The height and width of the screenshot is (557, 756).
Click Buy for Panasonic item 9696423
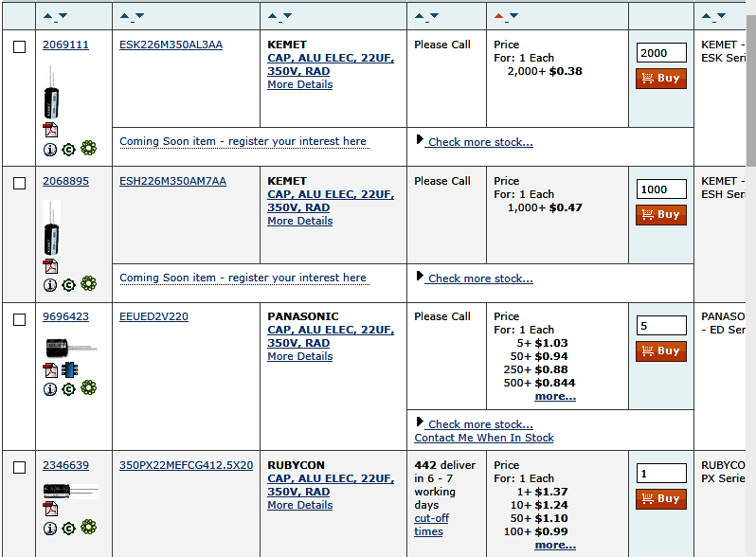click(x=661, y=351)
